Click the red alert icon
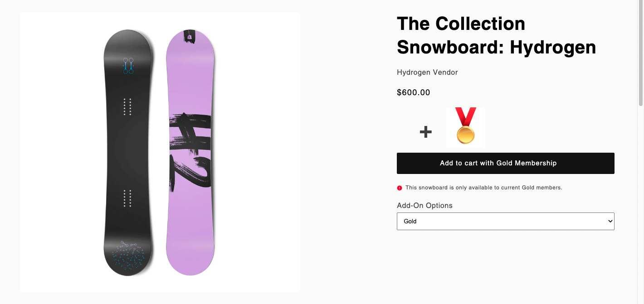644x304 pixels. click(x=400, y=188)
